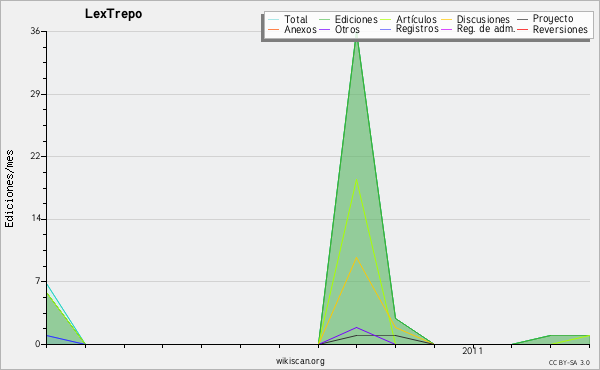Select the Anexos legend entry
Image resolution: width=600 pixels, height=370 pixels.
coord(300,29)
